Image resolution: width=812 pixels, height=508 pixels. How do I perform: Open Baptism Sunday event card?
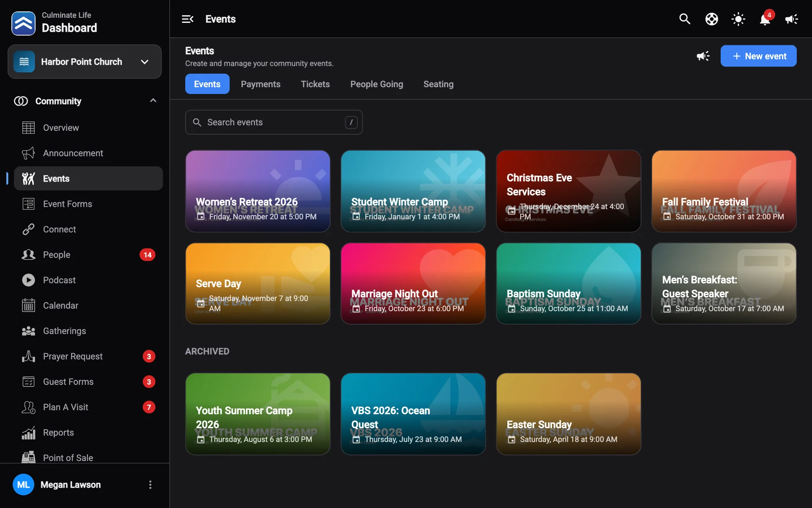click(568, 283)
